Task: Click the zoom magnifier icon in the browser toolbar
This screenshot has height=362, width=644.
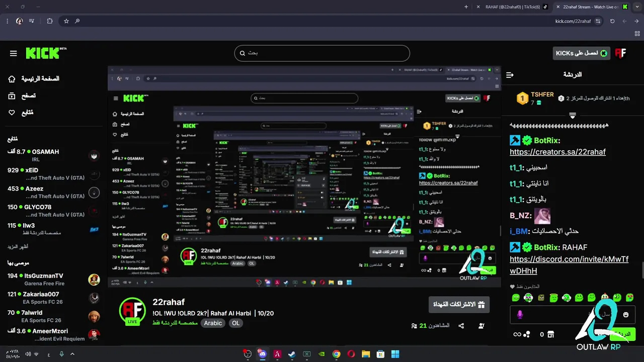Action: click(x=77, y=21)
